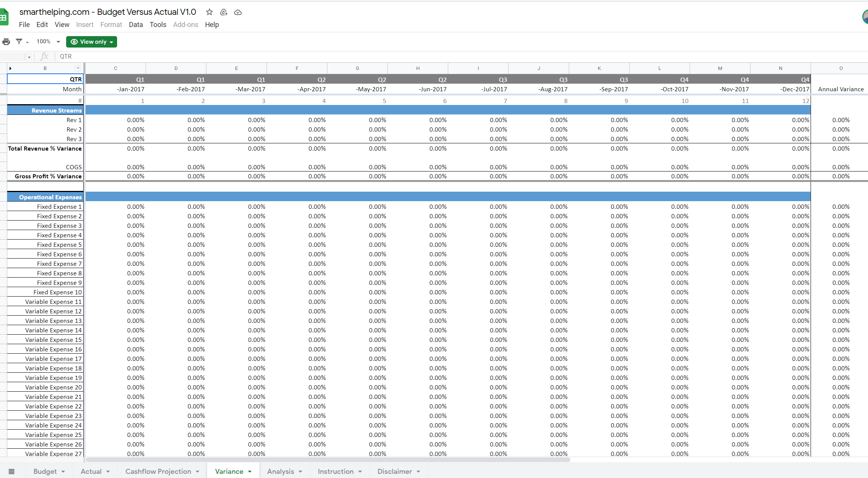The height and width of the screenshot is (478, 868).
Task: Open the all sheets list icon
Action: (x=11, y=472)
